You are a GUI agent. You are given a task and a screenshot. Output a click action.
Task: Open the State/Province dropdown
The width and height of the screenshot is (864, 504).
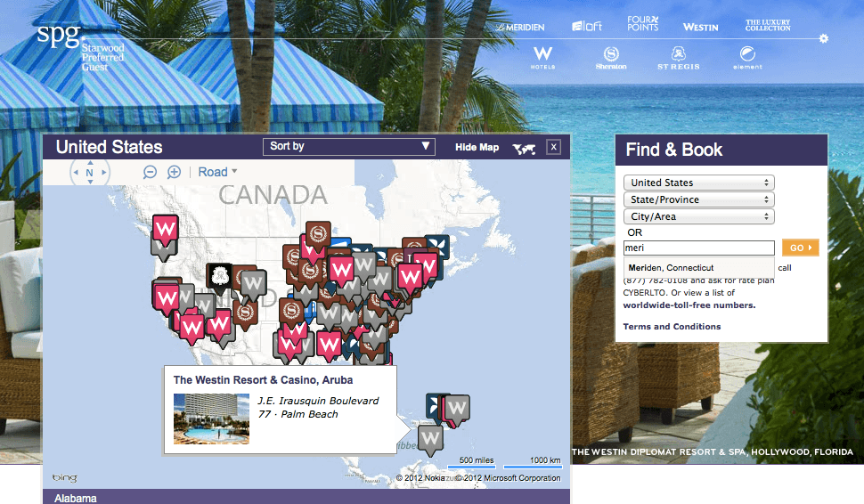click(698, 199)
